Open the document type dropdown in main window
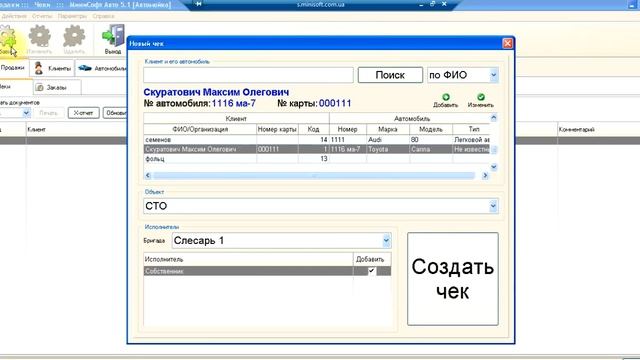Image resolution: width=640 pixels, height=360 pixels. 26,113
